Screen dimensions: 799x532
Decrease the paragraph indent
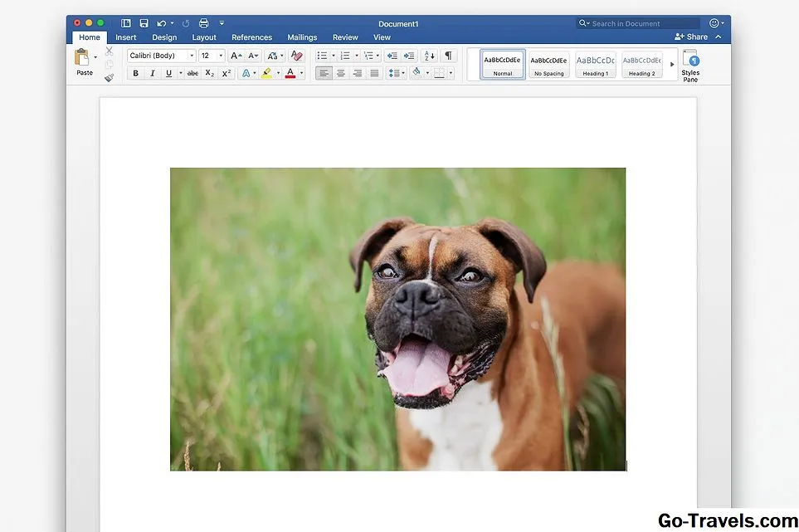coord(392,56)
